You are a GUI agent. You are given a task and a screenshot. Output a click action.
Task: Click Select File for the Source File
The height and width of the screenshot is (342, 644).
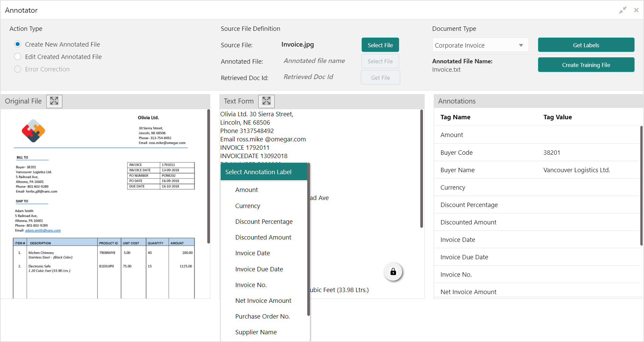coord(380,45)
